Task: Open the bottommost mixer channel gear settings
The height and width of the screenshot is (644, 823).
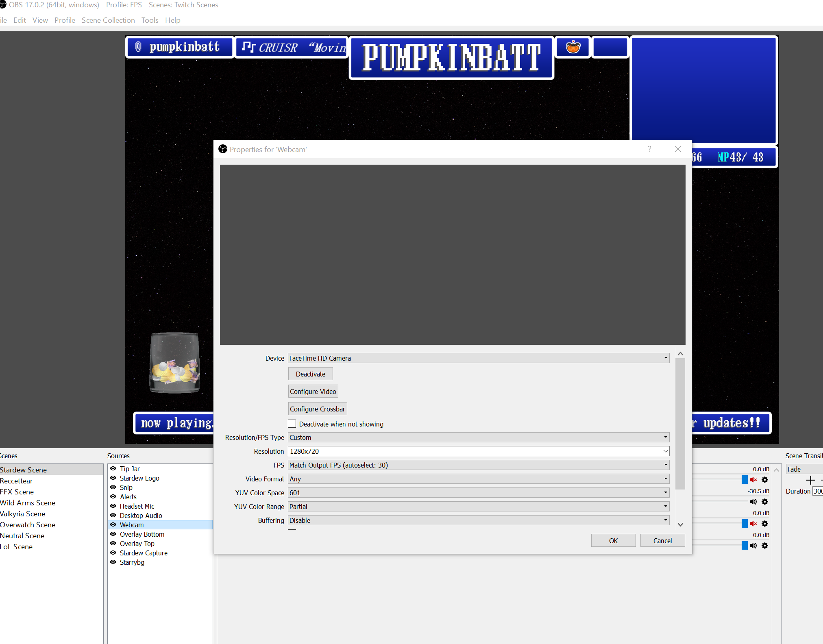Action: pos(765,546)
